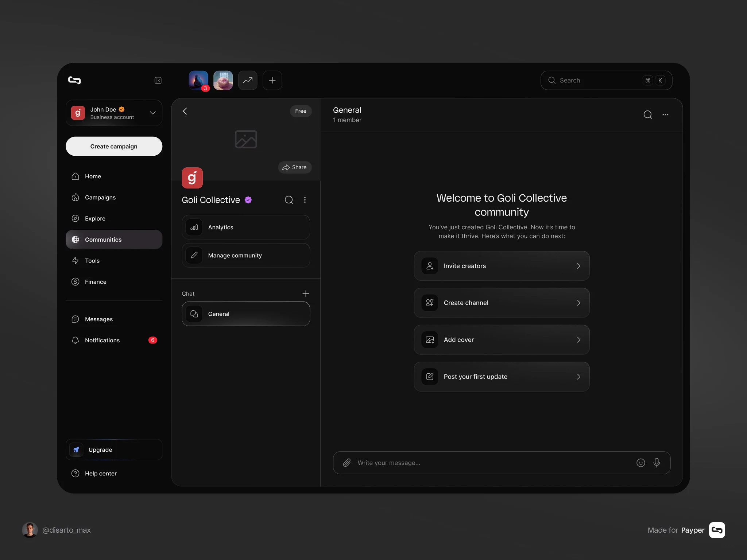Viewport: 747px width, 560px height.
Task: Open Explore in sidebar
Action: pos(114,218)
